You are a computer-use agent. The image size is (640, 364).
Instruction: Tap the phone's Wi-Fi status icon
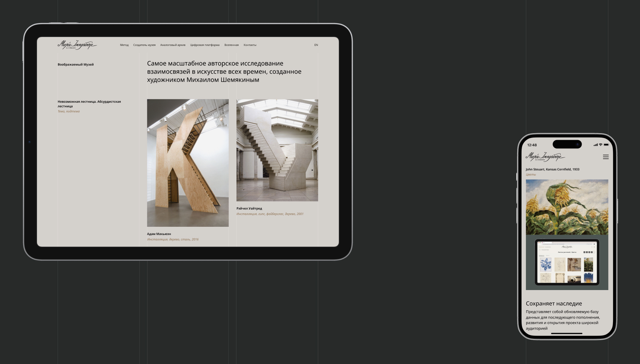click(601, 145)
